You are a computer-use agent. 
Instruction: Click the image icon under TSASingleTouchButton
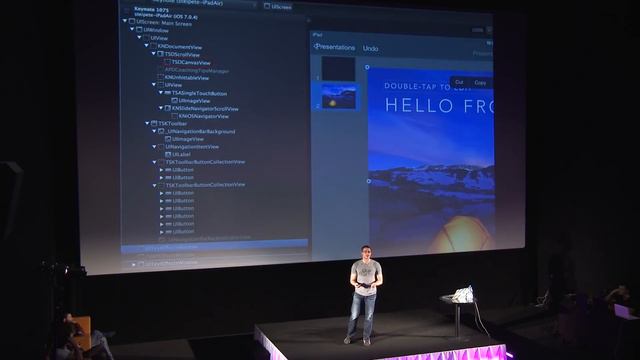point(175,100)
